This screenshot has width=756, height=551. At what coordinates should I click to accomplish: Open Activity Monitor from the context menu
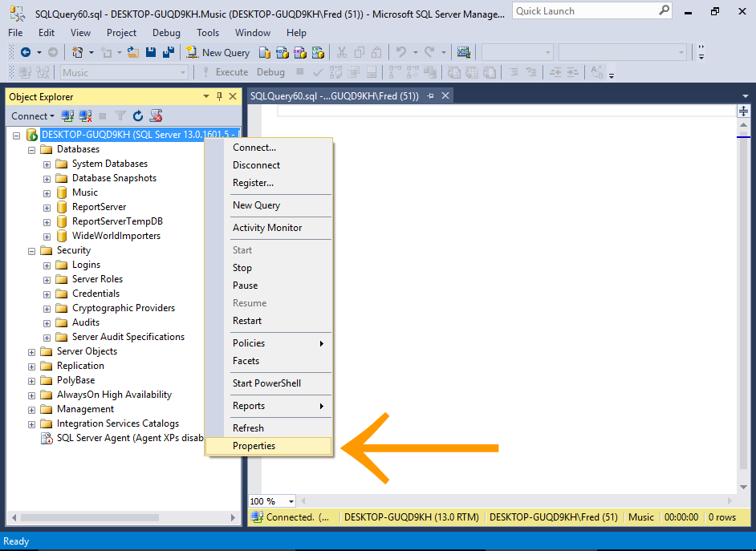[x=268, y=228]
